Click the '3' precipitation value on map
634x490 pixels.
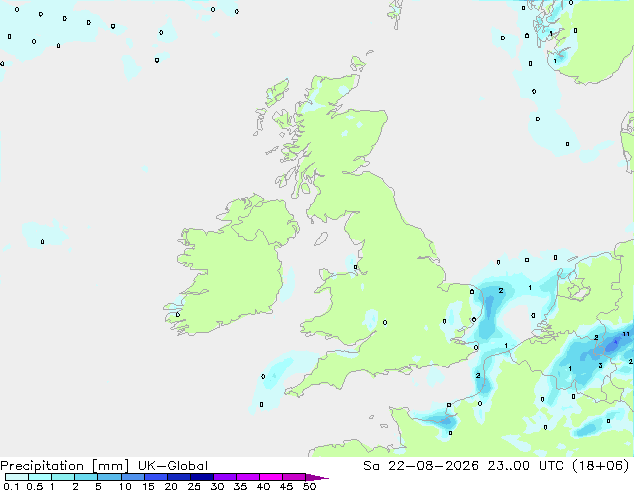point(600,365)
